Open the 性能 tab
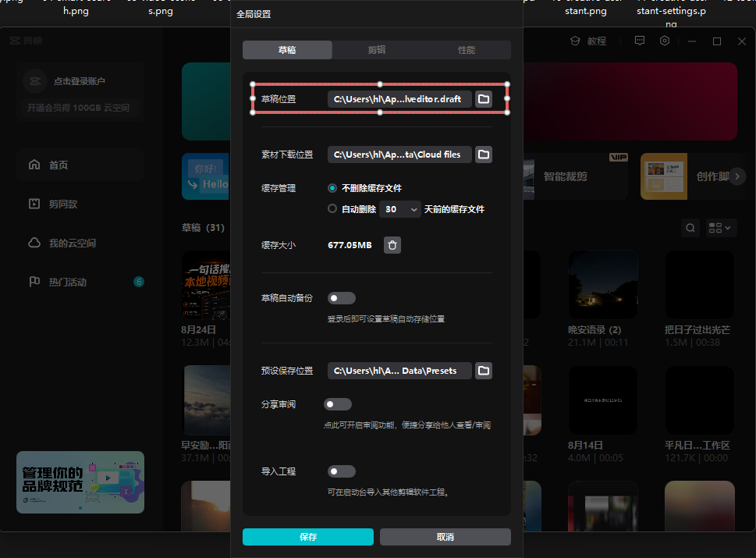 coord(467,50)
